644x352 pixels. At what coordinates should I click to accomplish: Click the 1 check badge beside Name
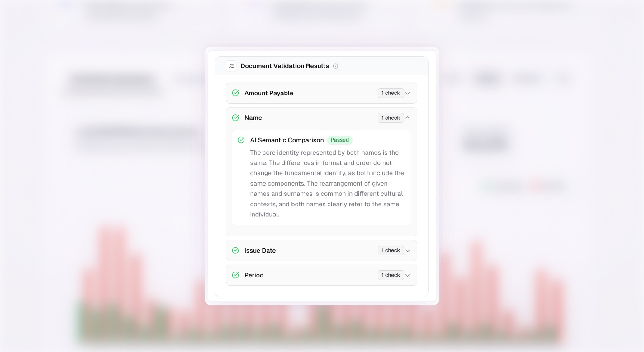coord(390,118)
